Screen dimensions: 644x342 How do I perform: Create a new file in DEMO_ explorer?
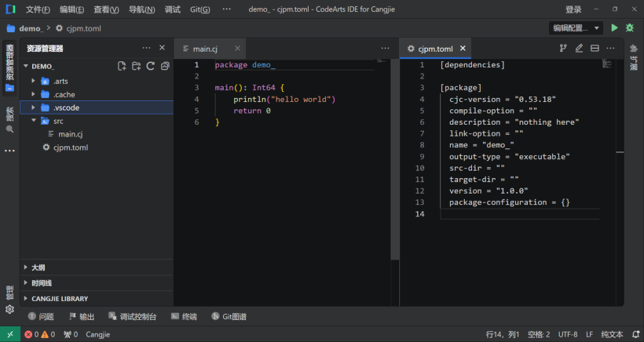click(122, 66)
